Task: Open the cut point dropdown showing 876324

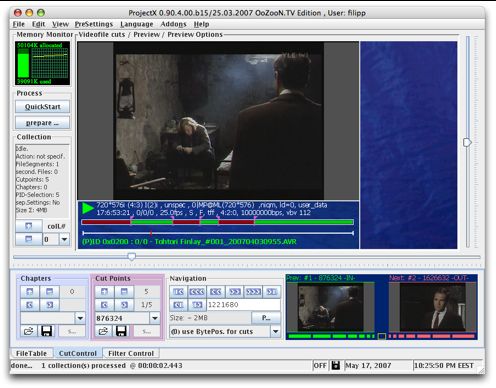Action: pyautogui.click(x=155, y=318)
